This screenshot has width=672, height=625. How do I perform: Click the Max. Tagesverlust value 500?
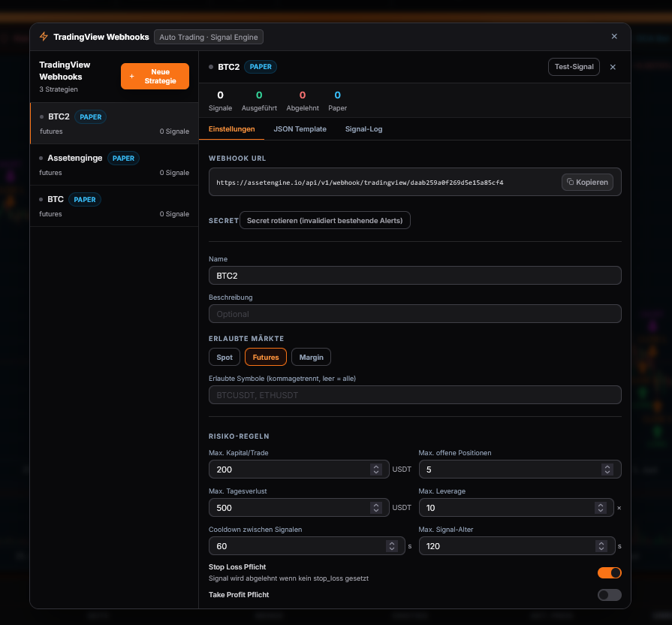coord(225,508)
